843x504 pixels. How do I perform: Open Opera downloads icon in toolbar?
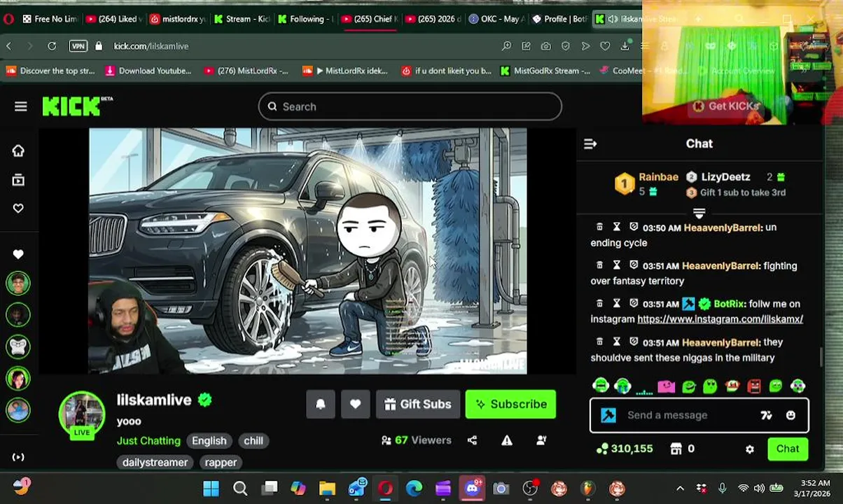(x=625, y=45)
